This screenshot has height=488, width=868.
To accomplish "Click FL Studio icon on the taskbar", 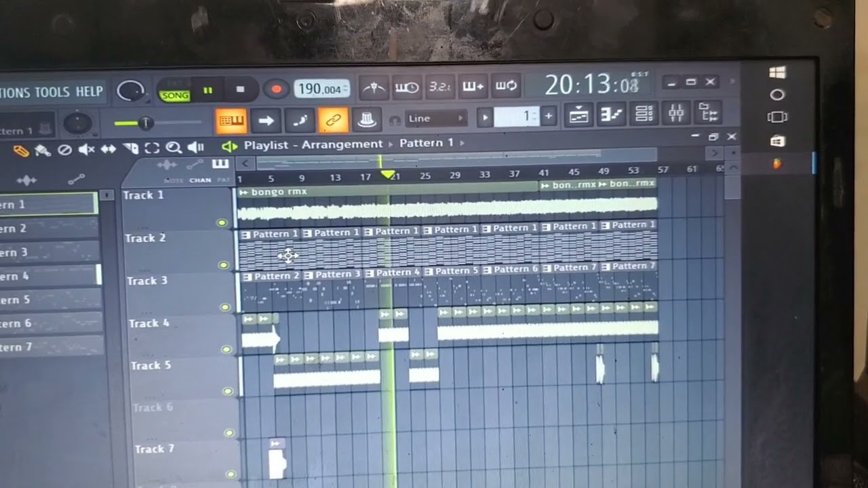I will tap(777, 163).
